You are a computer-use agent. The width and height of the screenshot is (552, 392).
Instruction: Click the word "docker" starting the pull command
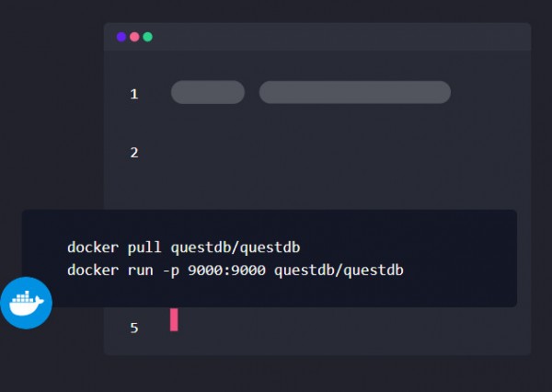point(91,248)
